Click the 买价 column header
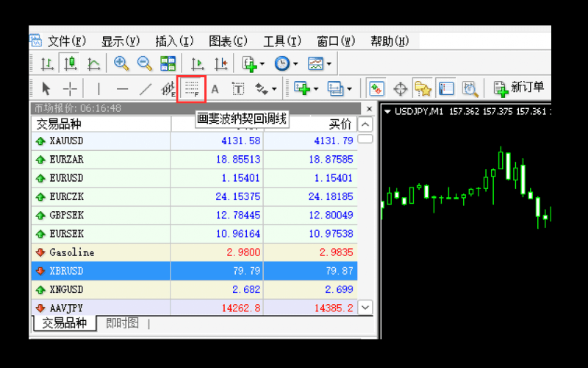The height and width of the screenshot is (368, 588). pos(310,124)
